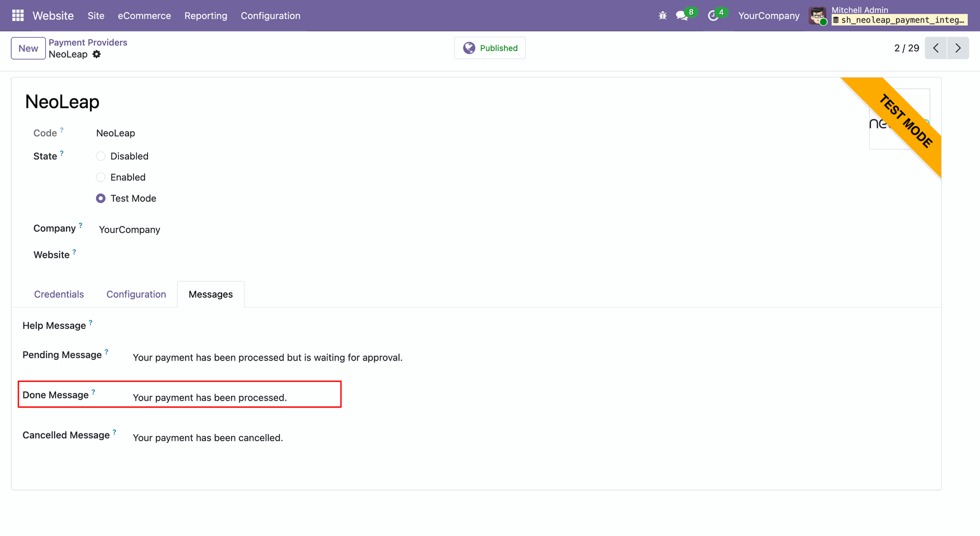The image size is (980, 536).
Task: Open the Configuration top menu
Action: 271,16
